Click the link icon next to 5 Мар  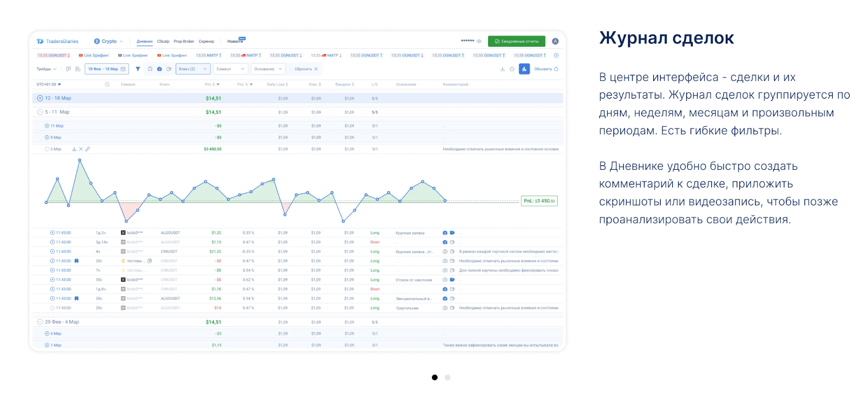pos(88,149)
